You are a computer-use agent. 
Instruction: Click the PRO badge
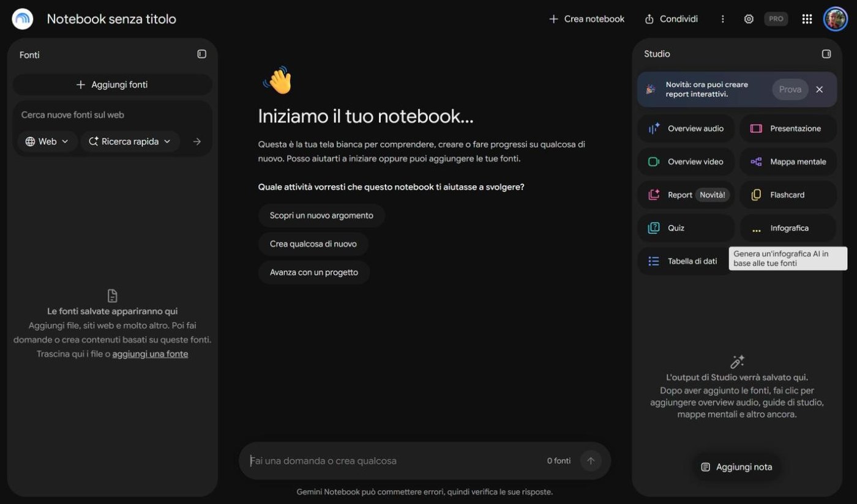(776, 19)
